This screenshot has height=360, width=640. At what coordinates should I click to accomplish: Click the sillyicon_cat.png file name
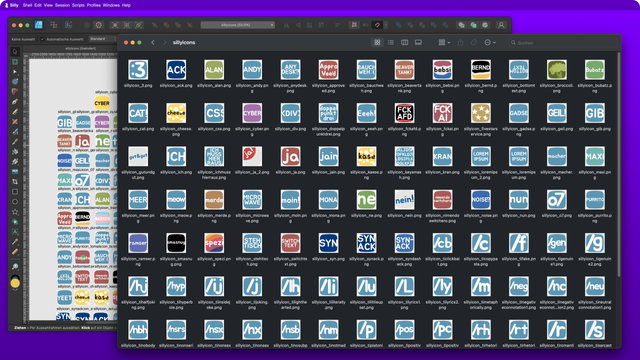(138, 129)
